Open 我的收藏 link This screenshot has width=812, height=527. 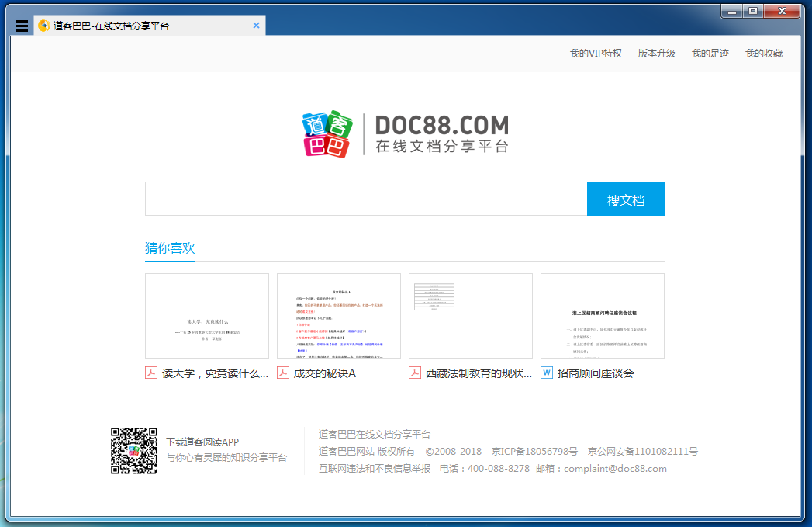[x=764, y=54]
